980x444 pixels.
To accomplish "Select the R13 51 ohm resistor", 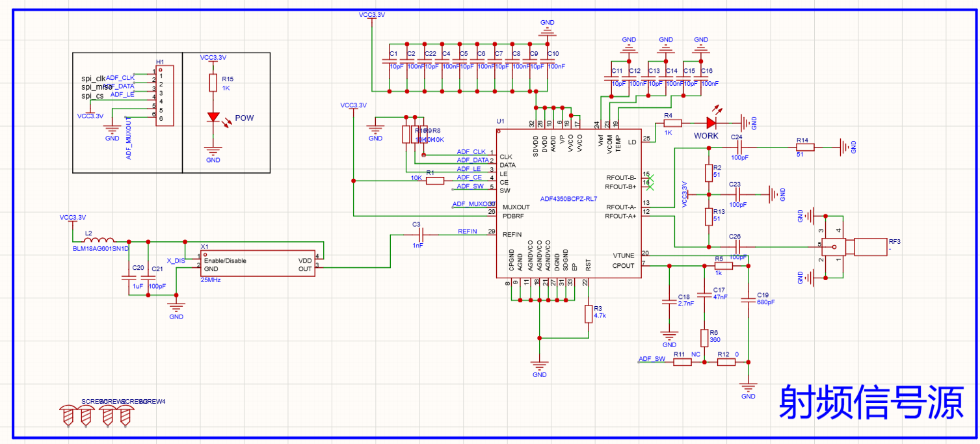I will (x=709, y=216).
